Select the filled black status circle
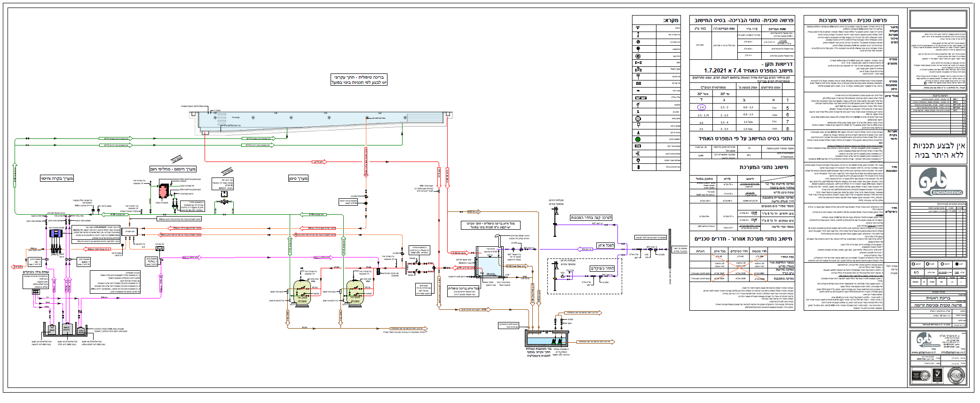Screen dimensions: 980x403 [x=957, y=264]
